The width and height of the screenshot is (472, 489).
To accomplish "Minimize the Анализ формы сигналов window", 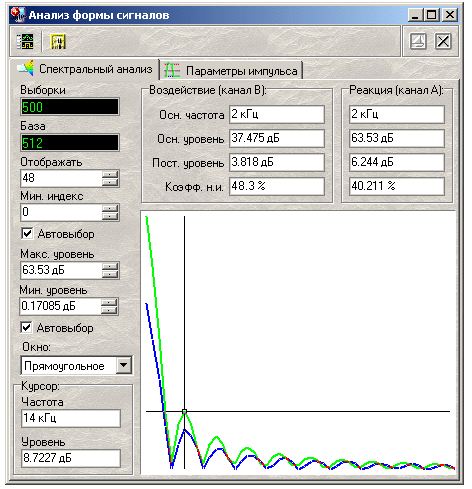I will (415, 15).
